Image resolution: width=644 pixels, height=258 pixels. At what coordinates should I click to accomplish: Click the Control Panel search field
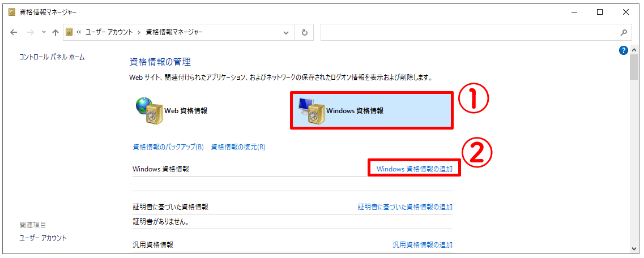tap(476, 32)
